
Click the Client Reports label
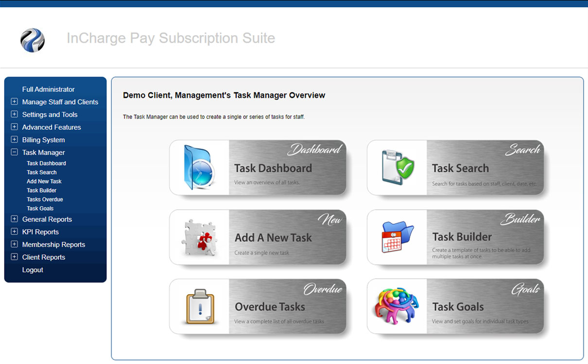click(44, 257)
